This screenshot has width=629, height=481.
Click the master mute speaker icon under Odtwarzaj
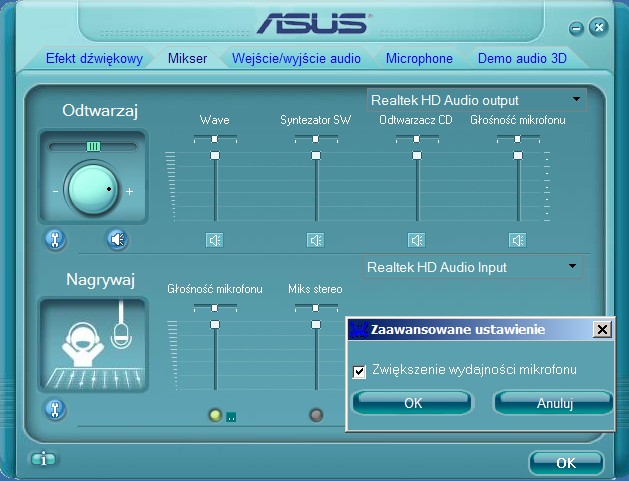coord(118,239)
